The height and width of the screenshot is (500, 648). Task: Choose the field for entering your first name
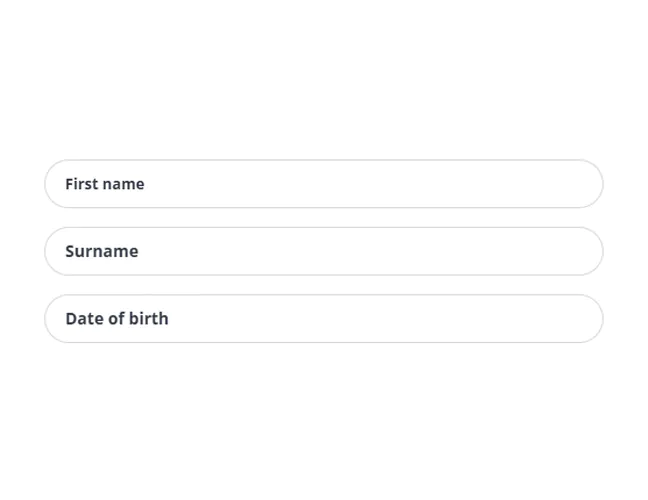(323, 184)
